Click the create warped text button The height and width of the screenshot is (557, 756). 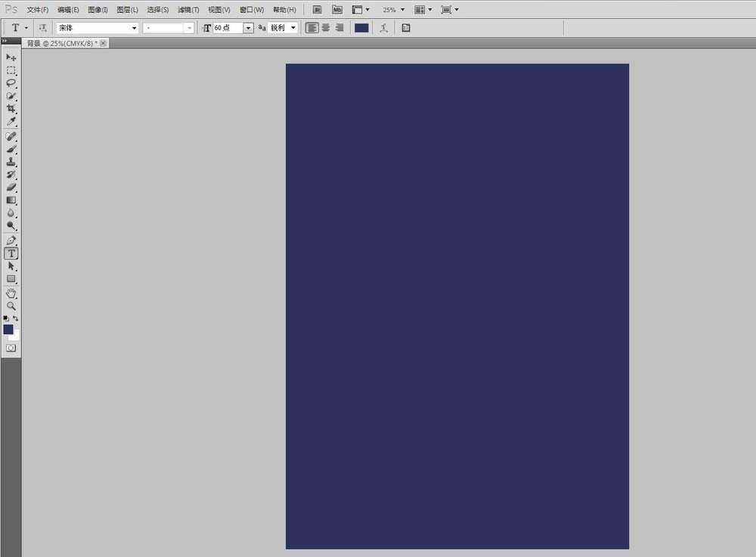pyautogui.click(x=384, y=28)
